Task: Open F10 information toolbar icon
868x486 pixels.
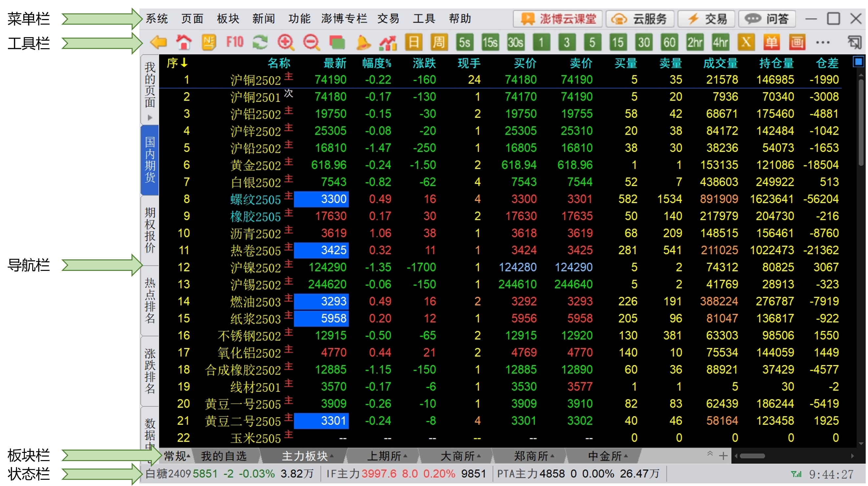Action: click(234, 42)
